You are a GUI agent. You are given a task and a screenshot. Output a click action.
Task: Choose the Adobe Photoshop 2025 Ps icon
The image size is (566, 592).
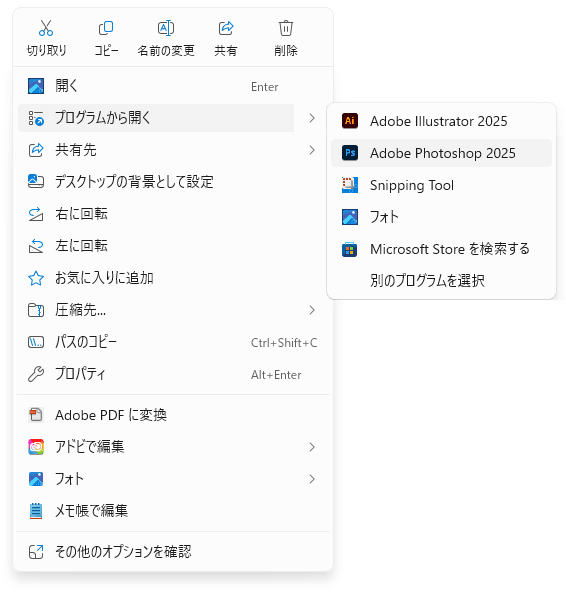[350, 153]
